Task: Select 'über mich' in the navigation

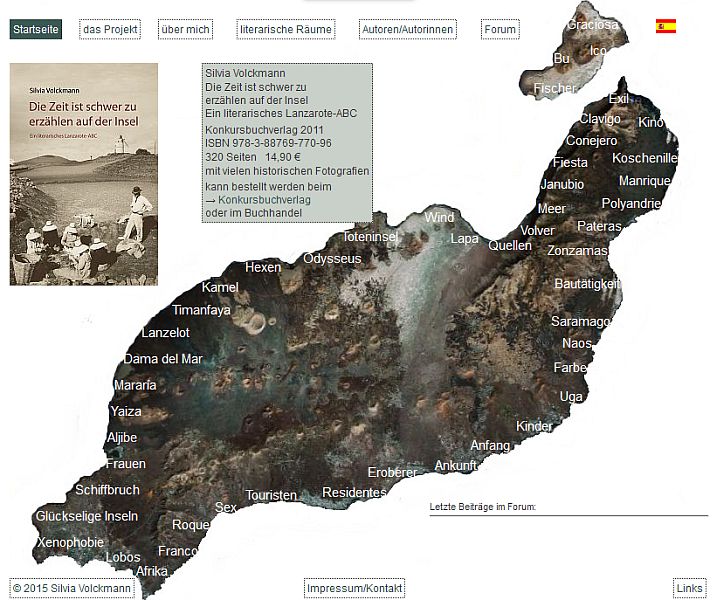Action: click(x=185, y=30)
